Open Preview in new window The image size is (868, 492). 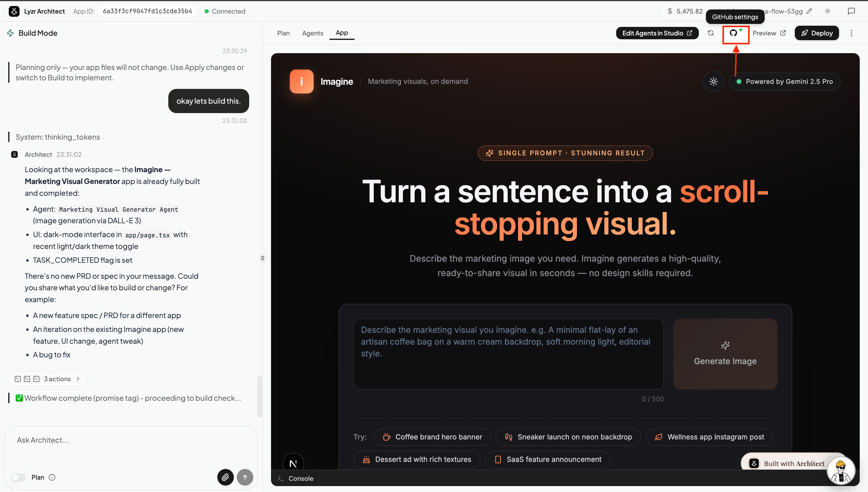[769, 33]
